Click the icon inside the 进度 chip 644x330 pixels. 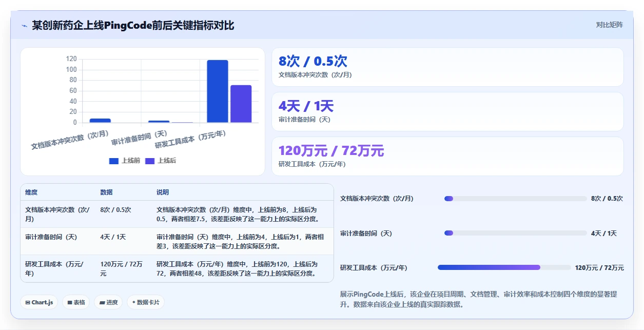pyautogui.click(x=102, y=303)
